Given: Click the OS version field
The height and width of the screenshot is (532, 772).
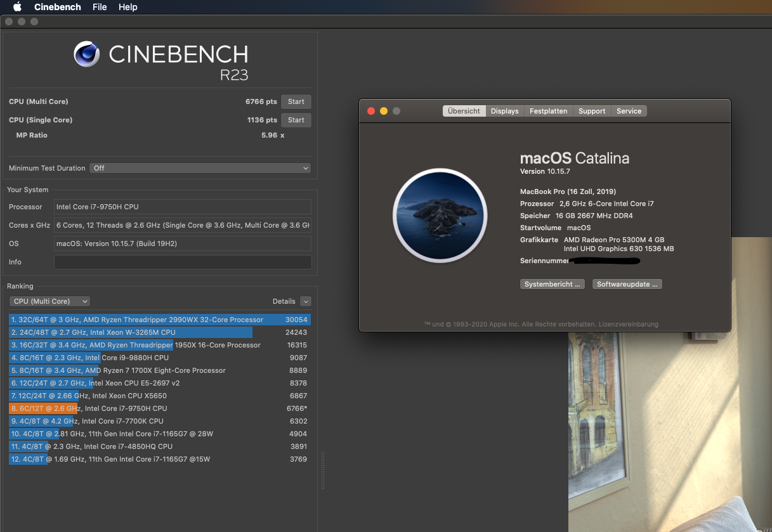Looking at the screenshot, I should tap(183, 243).
